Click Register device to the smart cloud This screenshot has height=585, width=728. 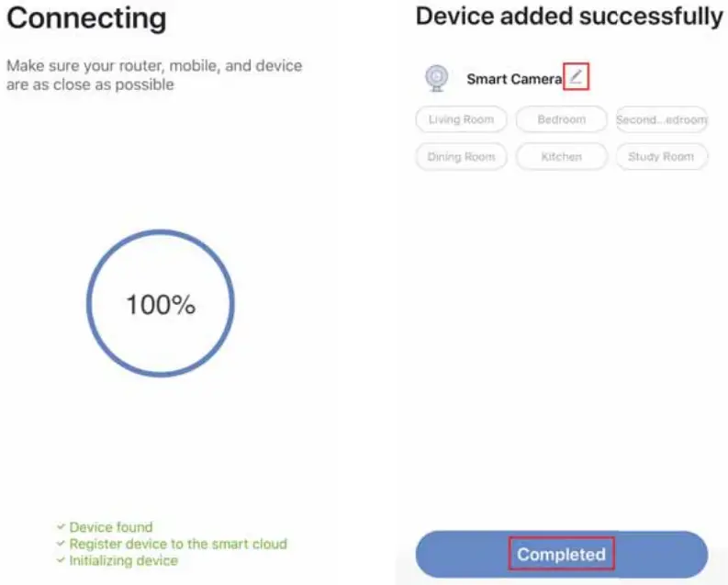point(178,544)
